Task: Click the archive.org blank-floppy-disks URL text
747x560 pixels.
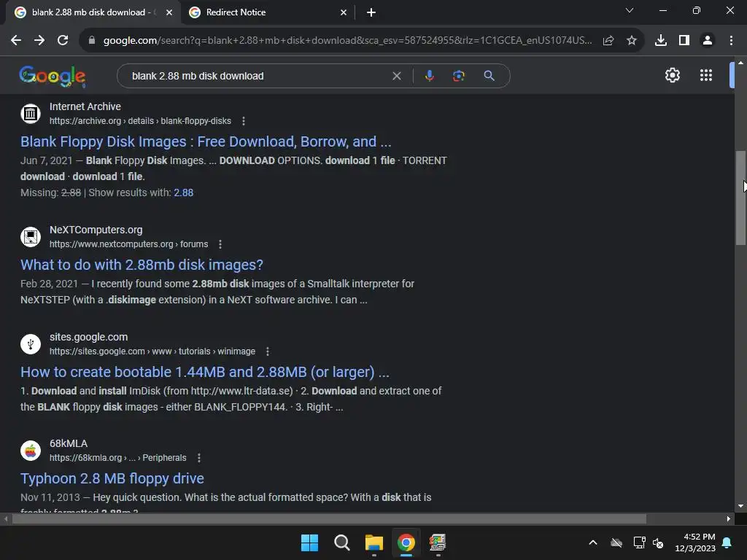Action: click(140, 121)
